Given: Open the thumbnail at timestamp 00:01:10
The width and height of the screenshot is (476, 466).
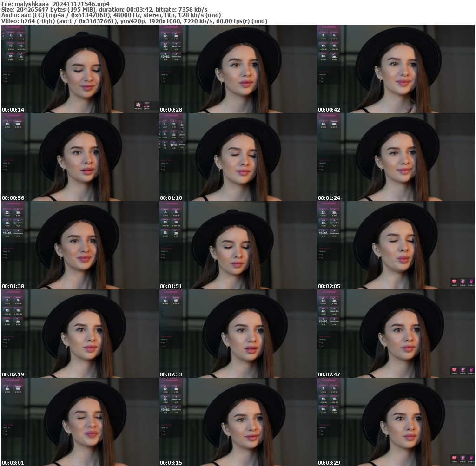Looking at the screenshot, I should click(238, 157).
